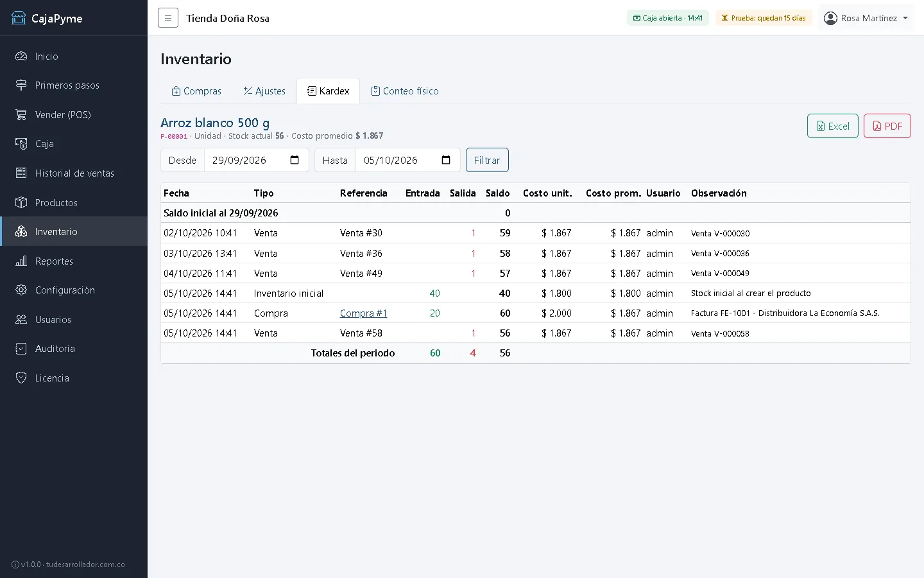Click Factura FE-1001 observation text
The height and width of the screenshot is (578, 924).
pyautogui.click(x=785, y=313)
